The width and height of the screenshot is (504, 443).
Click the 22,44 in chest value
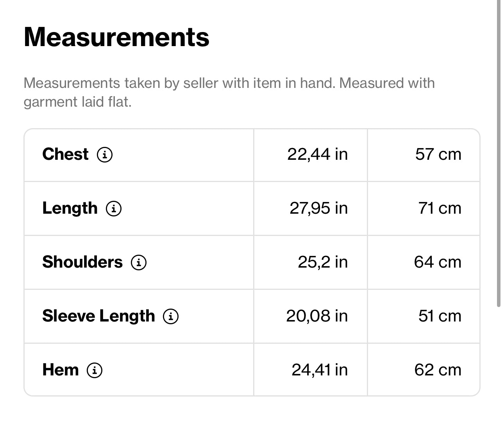coord(317,154)
